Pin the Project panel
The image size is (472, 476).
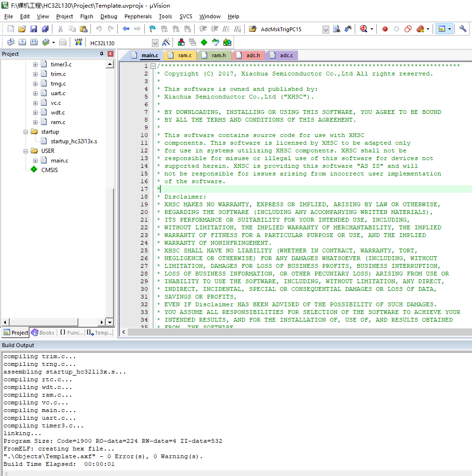tap(102, 54)
